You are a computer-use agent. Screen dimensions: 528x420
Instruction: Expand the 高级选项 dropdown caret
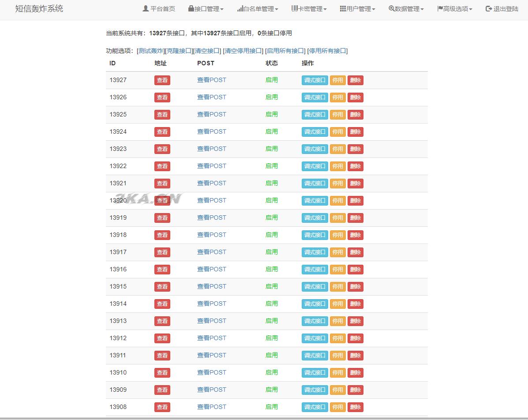pyautogui.click(x=471, y=10)
